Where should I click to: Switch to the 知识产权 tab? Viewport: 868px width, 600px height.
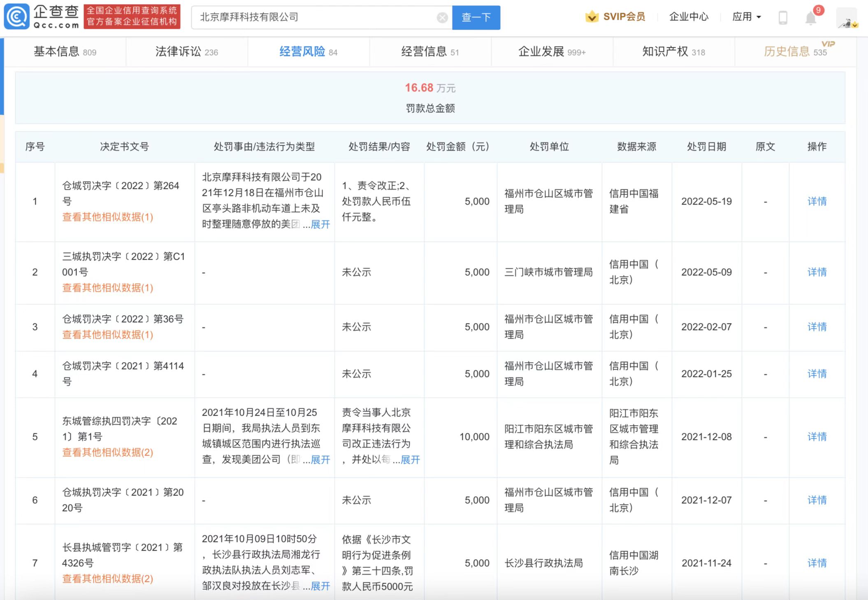click(x=673, y=52)
